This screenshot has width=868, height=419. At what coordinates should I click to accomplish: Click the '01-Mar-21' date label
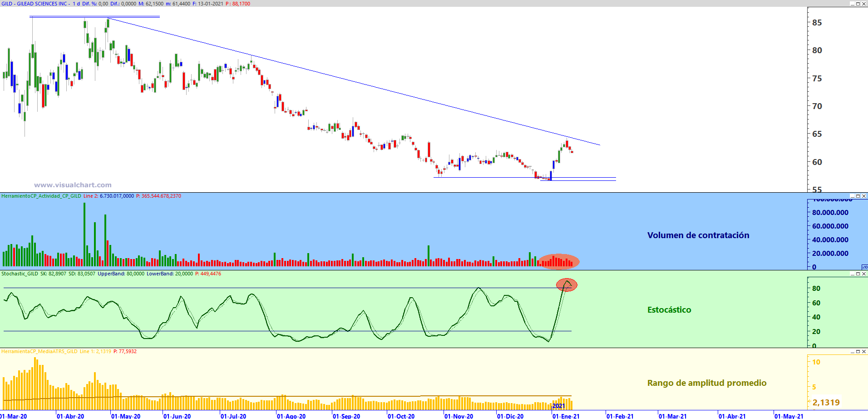pyautogui.click(x=673, y=416)
